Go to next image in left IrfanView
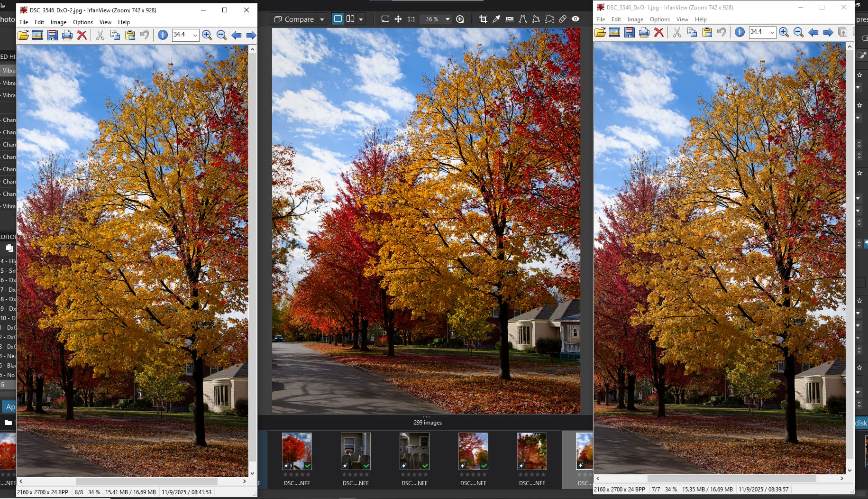 click(251, 35)
